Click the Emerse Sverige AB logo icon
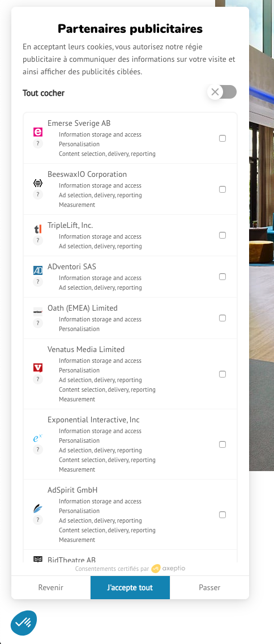274x644 pixels. tap(38, 132)
